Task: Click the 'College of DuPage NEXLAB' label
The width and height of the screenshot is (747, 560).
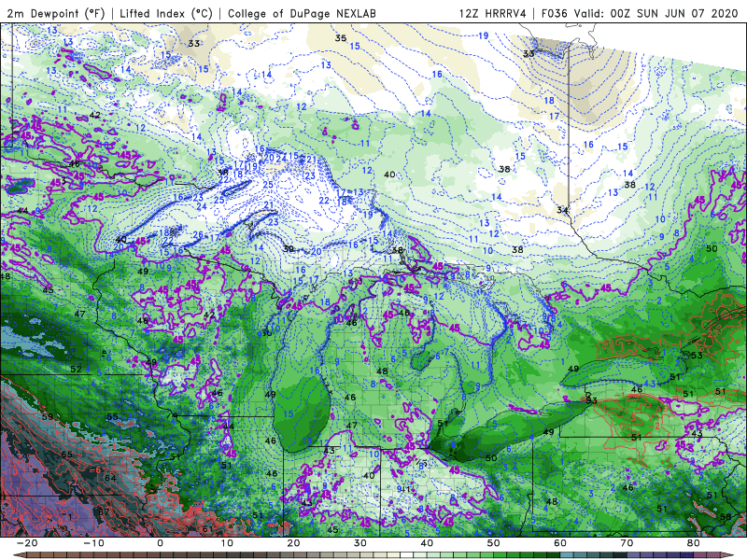Action: point(302,13)
